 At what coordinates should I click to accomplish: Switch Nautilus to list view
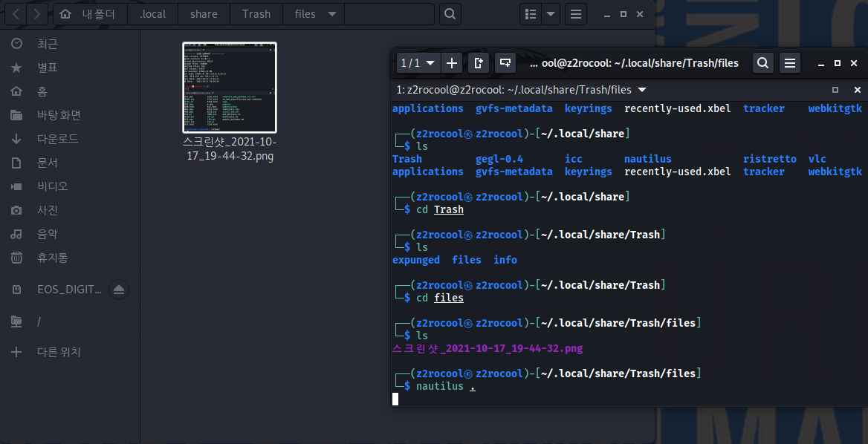tap(531, 14)
